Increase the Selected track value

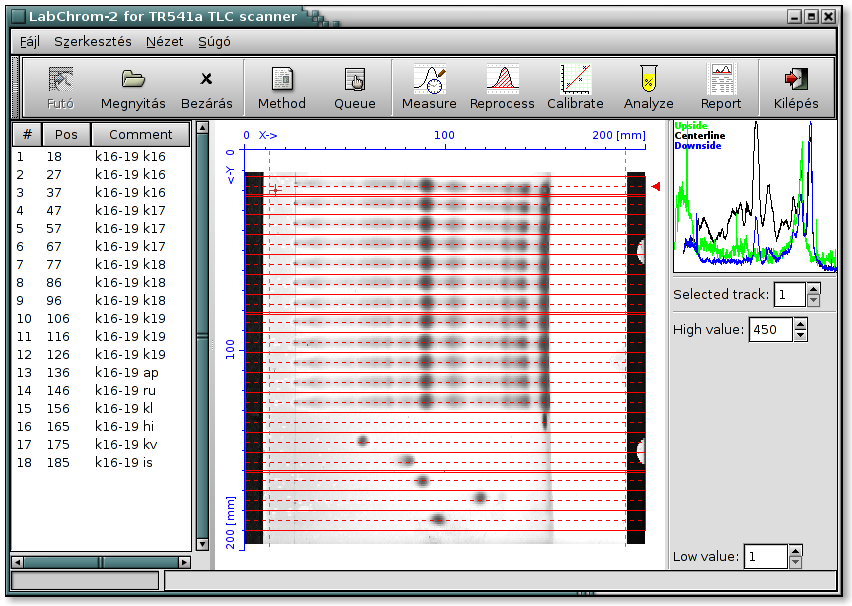pos(813,290)
